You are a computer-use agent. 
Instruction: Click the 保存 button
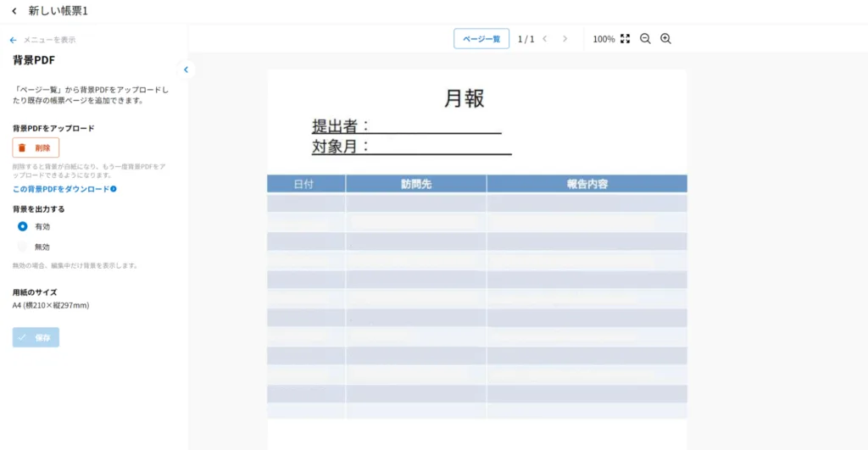36,337
